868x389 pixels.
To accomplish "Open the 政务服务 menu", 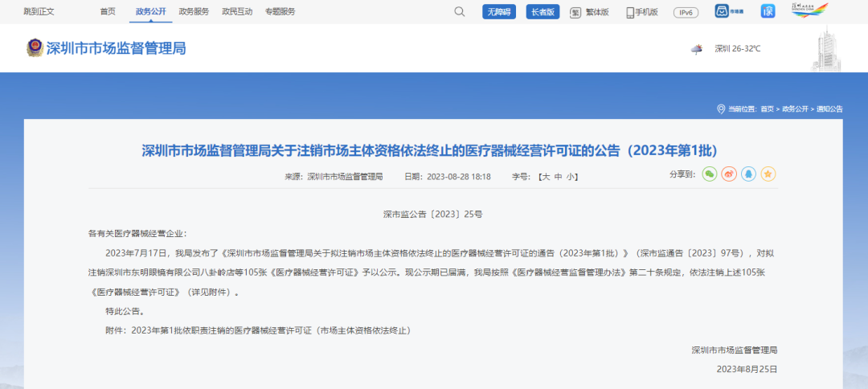I will click(x=194, y=11).
